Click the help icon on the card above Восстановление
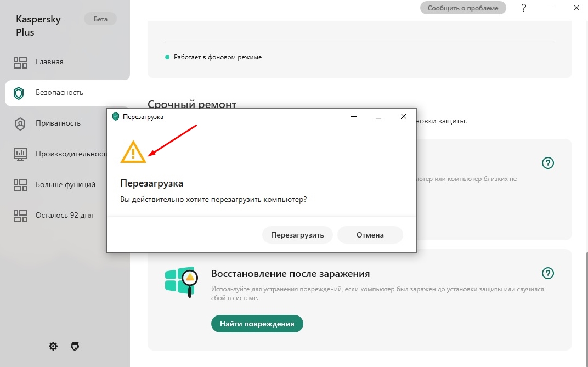Screen dimensions: 588x367 pos(548,163)
